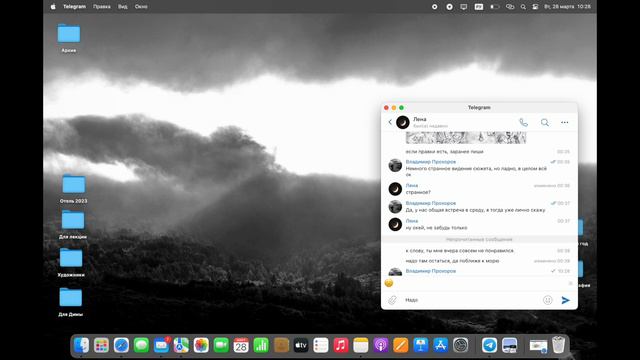Open Messages from the dock
This screenshot has height=360, width=640.
(141, 345)
